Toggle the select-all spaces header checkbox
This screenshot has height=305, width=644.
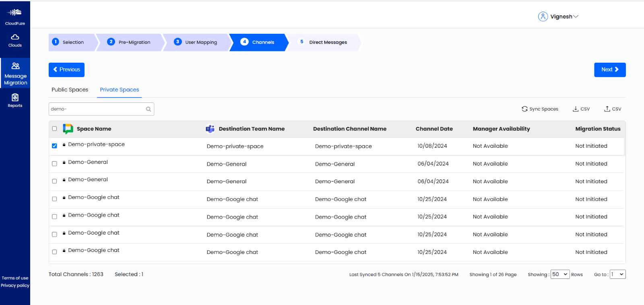(x=54, y=129)
